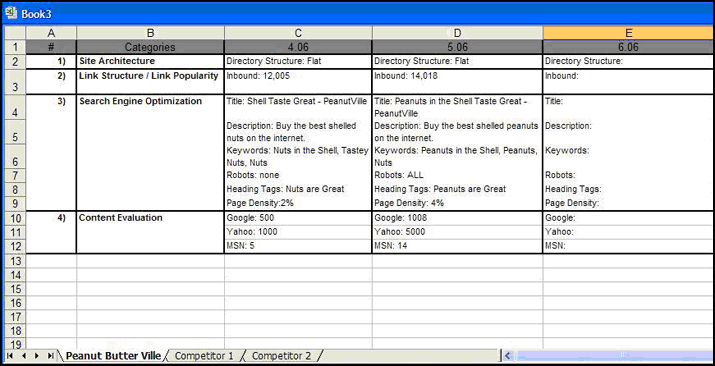Click 'MSN: 14' cell
Screen dimensions: 715x366
pyautogui.click(x=457, y=246)
